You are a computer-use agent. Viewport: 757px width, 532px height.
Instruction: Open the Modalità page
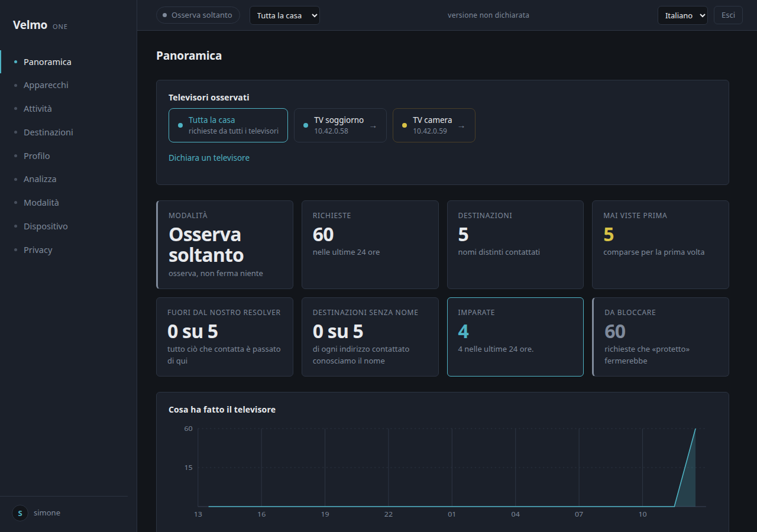point(69,203)
